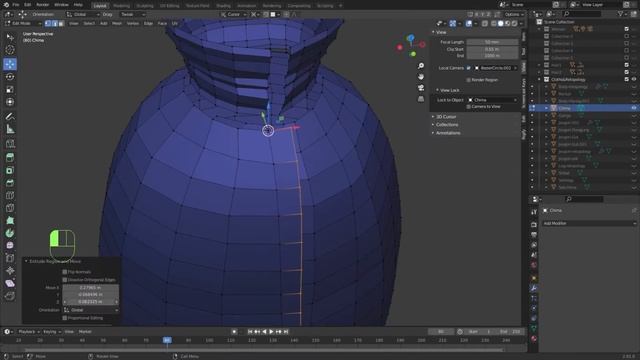Screen dimensions: 640x360
Task: Switch perspective/orthographic with the grid icon
Action: [x=421, y=99]
